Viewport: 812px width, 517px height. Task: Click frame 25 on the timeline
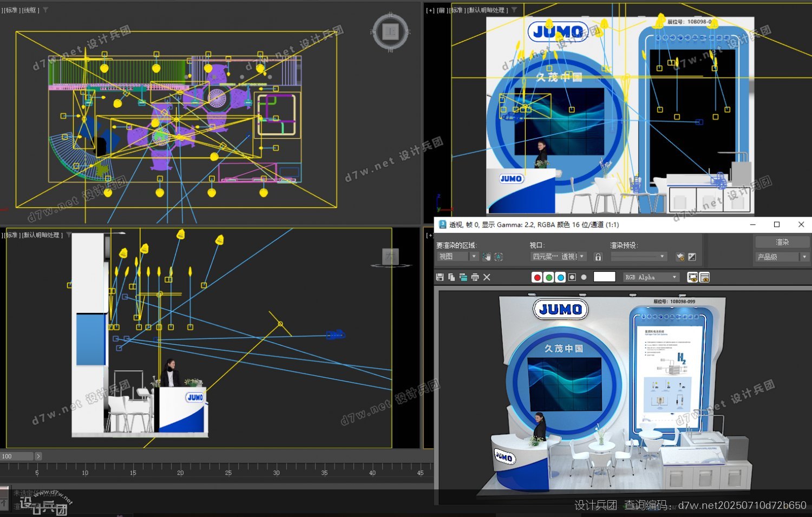[x=228, y=473]
